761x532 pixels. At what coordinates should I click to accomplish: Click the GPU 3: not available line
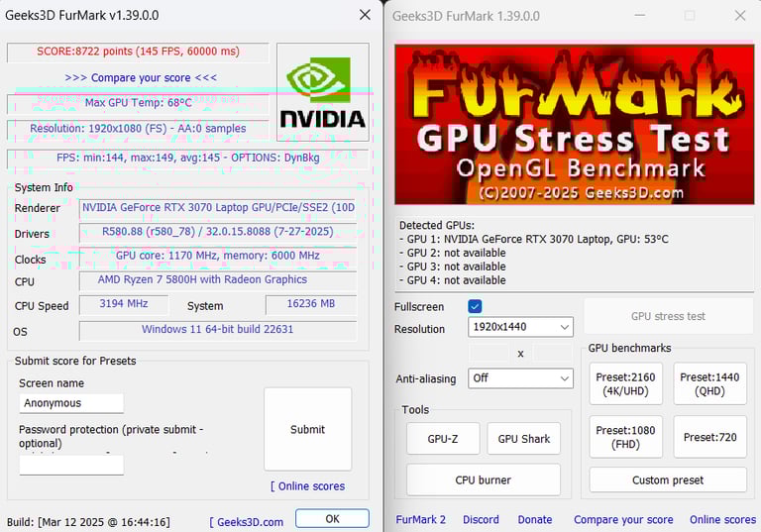click(452, 266)
